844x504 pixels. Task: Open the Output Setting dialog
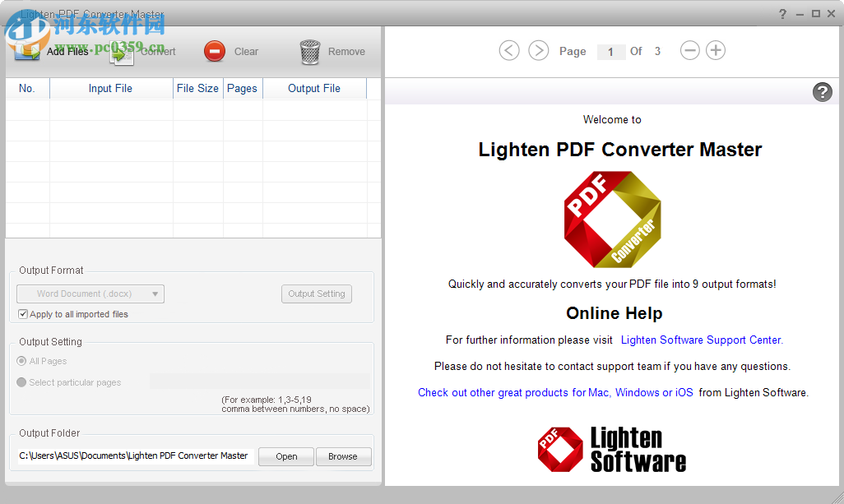click(x=316, y=294)
